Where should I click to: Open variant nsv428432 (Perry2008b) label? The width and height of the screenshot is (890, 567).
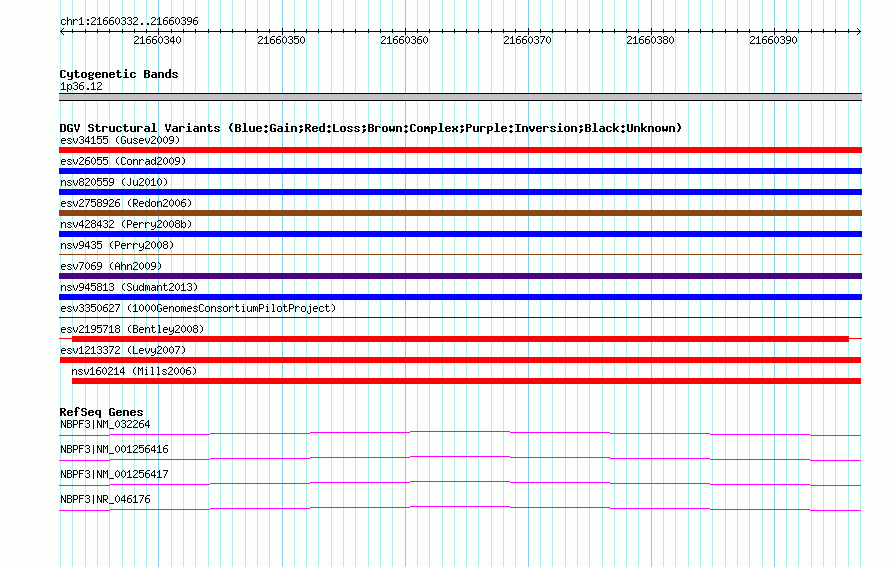pos(126,224)
